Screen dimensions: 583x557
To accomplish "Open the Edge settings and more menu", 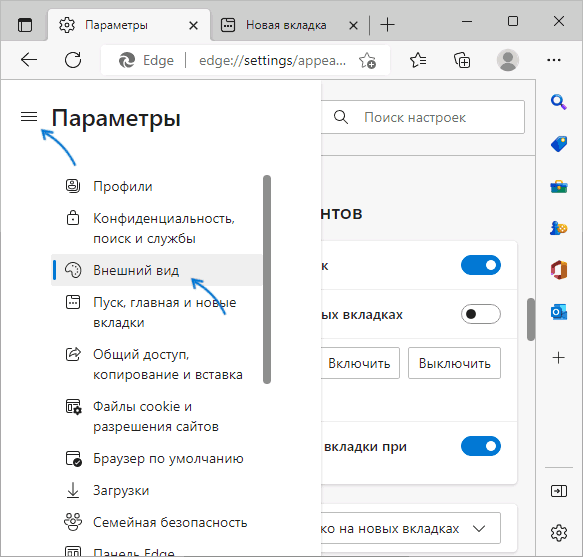I will (554, 60).
